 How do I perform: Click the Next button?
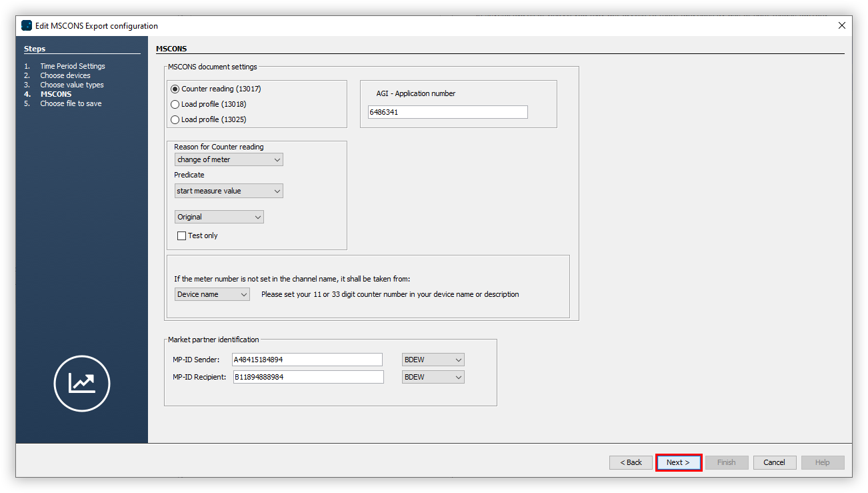click(x=678, y=462)
